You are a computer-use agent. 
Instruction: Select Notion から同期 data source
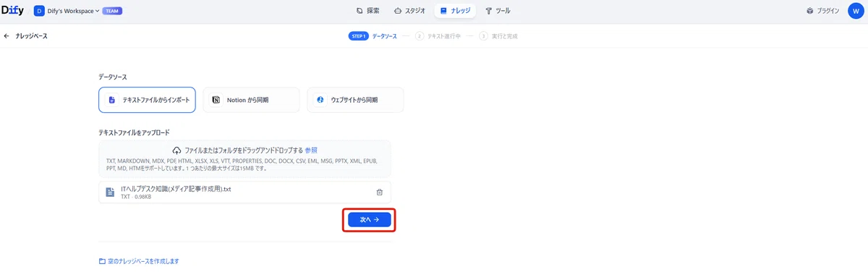[251, 100]
